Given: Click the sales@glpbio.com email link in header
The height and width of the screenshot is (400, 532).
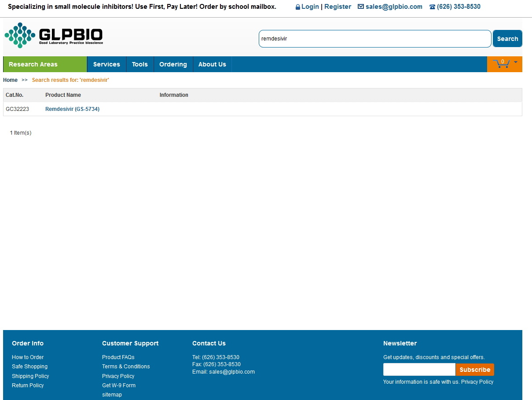Looking at the screenshot, I should [394, 7].
